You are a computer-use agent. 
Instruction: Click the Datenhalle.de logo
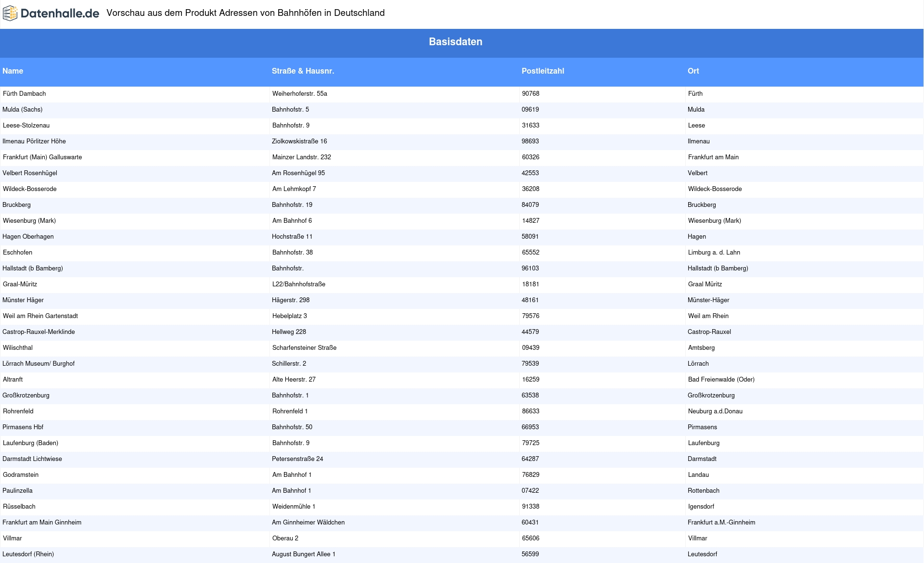51,13
